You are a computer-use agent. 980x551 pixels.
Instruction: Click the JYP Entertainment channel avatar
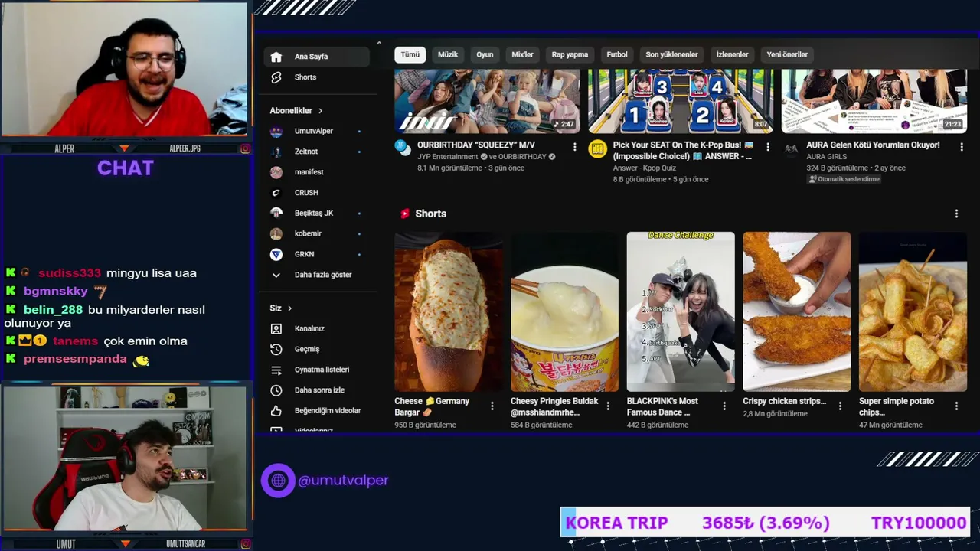[x=403, y=148]
